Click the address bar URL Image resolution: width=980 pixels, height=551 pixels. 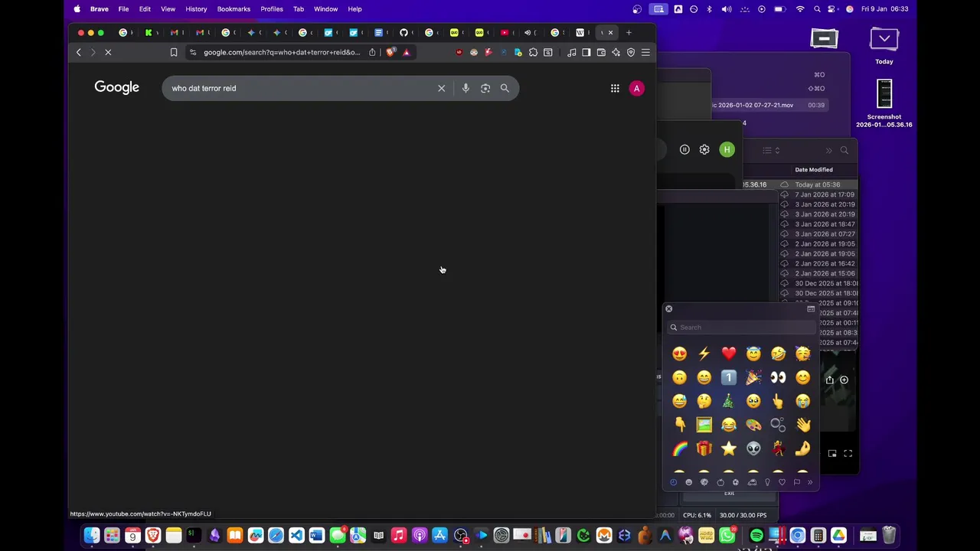(282, 52)
